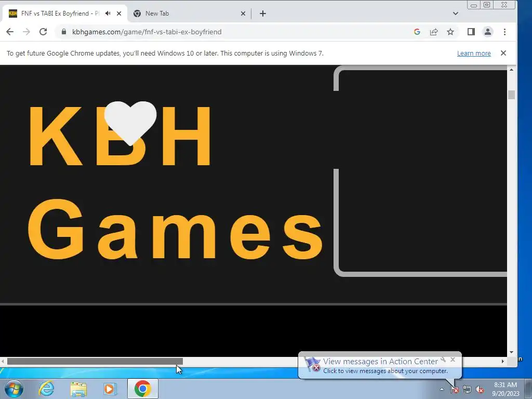This screenshot has height=399, width=532.
Task: Click the Show desktop button
Action: point(528,389)
